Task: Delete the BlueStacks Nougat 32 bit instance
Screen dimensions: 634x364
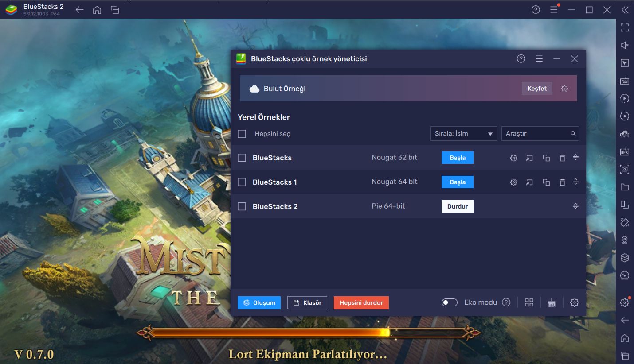Action: click(562, 158)
